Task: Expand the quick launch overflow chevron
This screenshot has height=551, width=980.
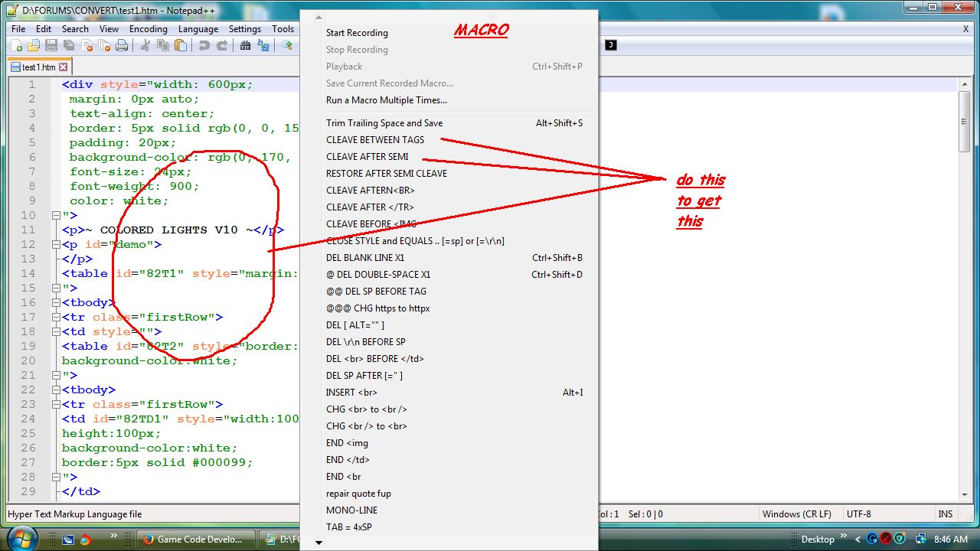Action: (114, 536)
